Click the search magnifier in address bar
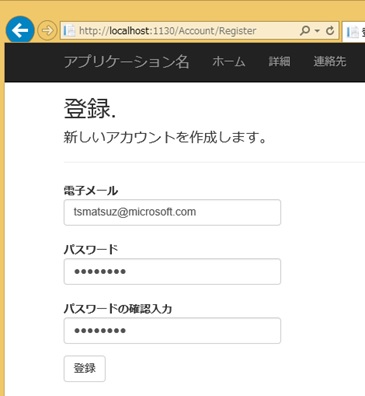The width and height of the screenshot is (365, 396). pos(304,31)
